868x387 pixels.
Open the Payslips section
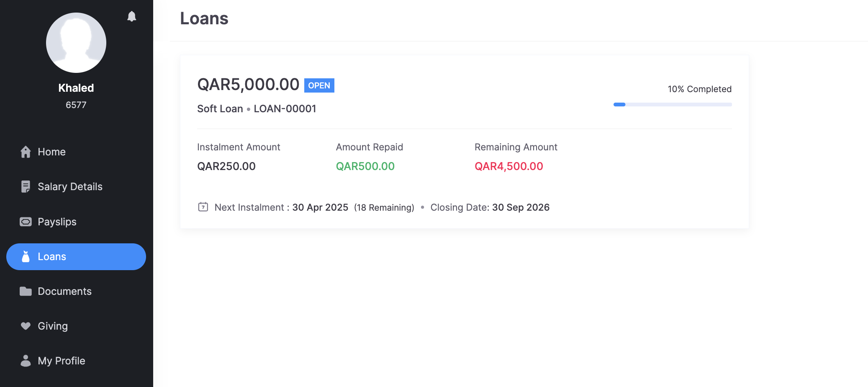coord(57,222)
